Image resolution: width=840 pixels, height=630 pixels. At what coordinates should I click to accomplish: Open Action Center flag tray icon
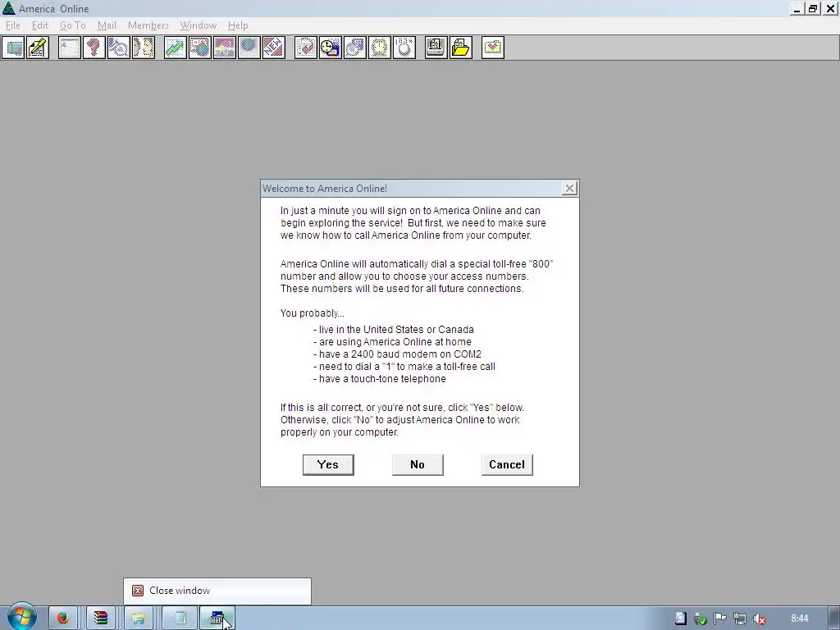[720, 619]
